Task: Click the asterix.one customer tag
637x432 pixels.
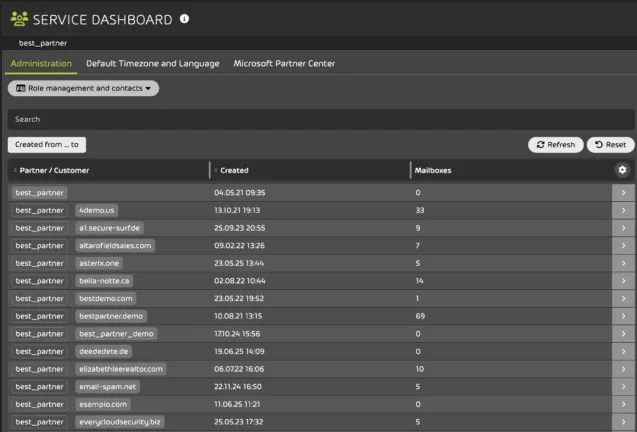Action: click(99, 263)
